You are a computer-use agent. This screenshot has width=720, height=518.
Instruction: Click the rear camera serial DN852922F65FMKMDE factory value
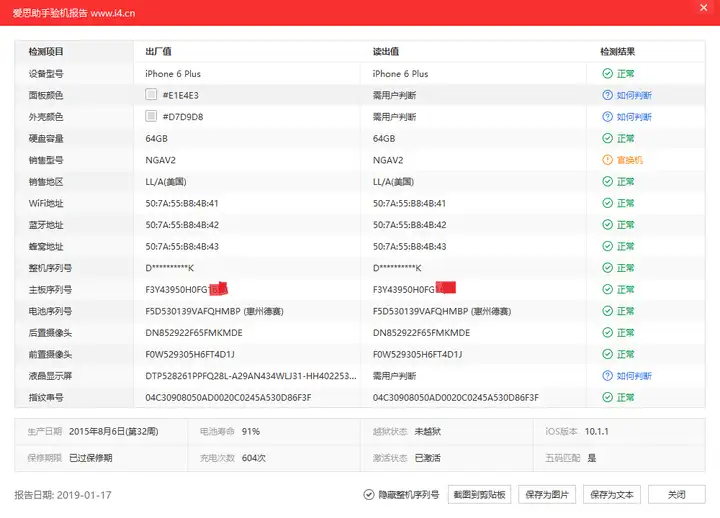(x=194, y=333)
